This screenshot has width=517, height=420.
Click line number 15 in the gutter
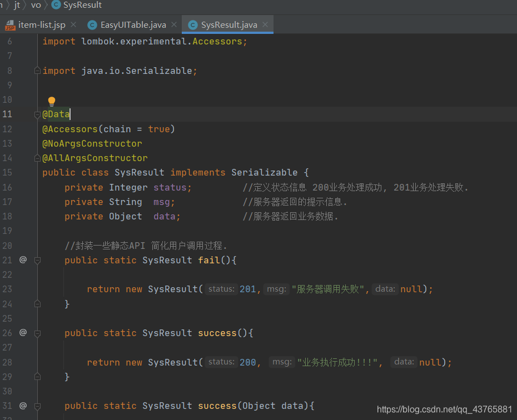[7, 172]
